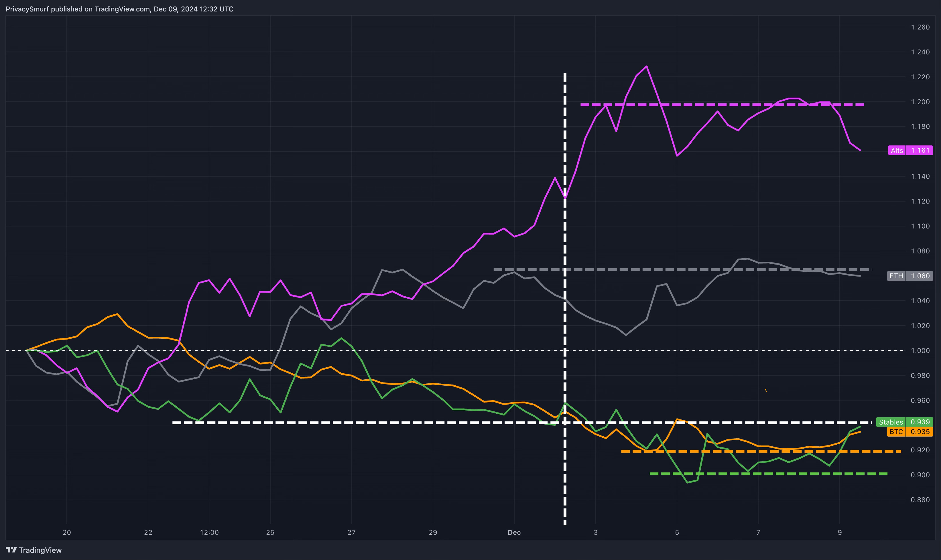Viewport: 941px width, 560px height.
Task: Select the thick white dashed horizontal line
Action: [x=522, y=423]
